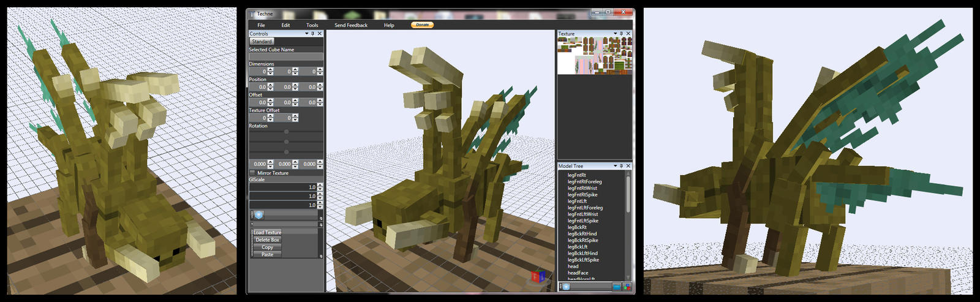980x302 pixels.
Task: Select legFntRtWrist in Model Tree
Action: pyautogui.click(x=582, y=188)
